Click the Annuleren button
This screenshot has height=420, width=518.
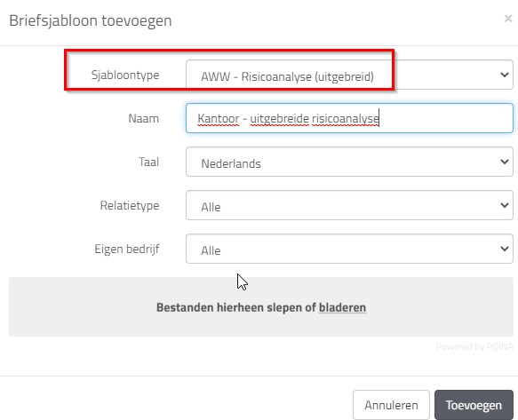pos(391,405)
